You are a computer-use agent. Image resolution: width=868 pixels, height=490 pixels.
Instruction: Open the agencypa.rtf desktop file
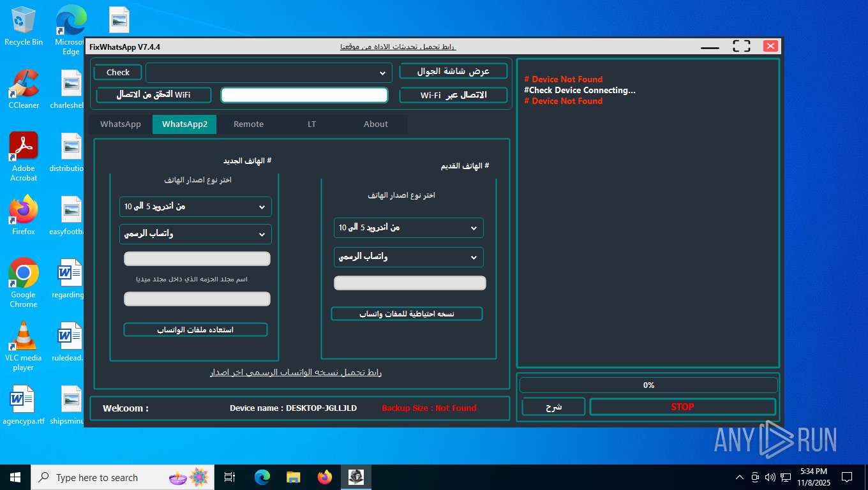tap(24, 406)
